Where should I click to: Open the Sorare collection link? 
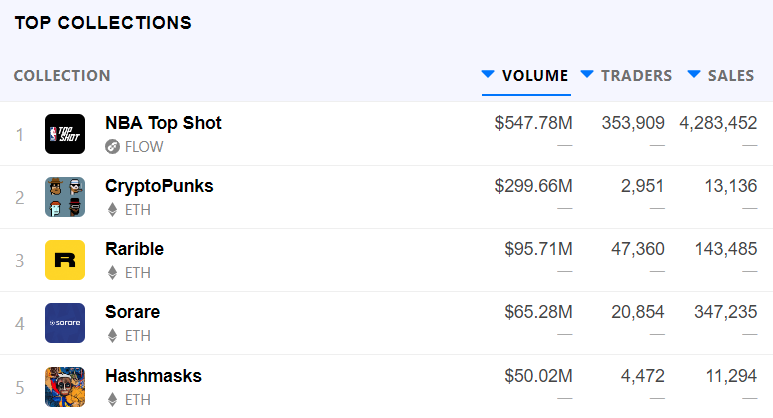point(132,312)
